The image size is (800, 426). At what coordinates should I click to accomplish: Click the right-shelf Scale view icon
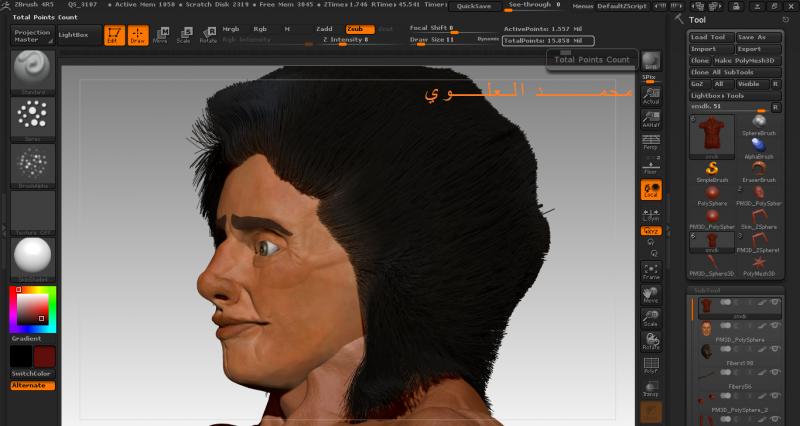tap(651, 318)
